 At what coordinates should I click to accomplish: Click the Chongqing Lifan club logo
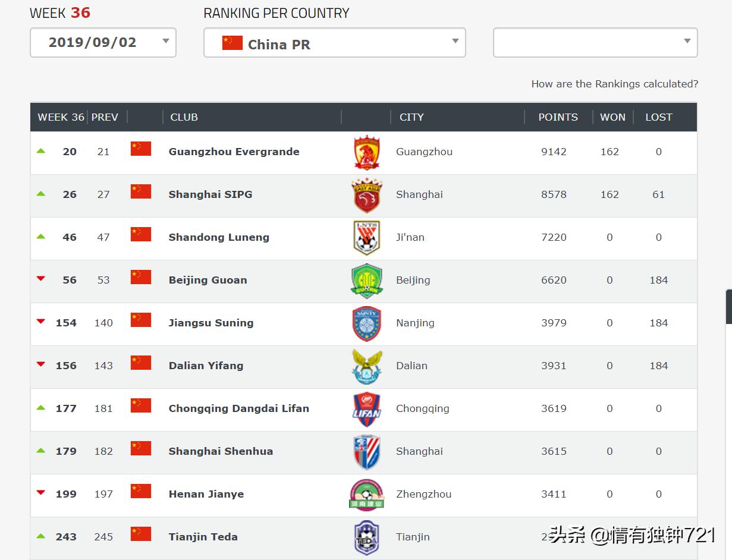click(x=366, y=410)
